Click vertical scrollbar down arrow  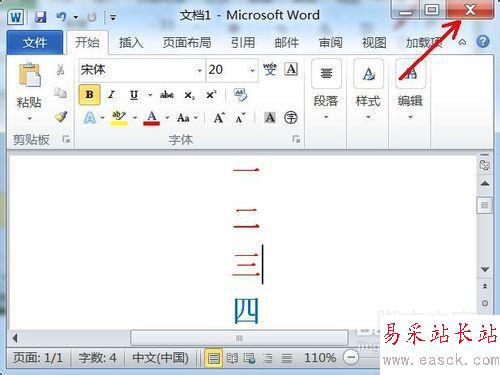(485, 269)
